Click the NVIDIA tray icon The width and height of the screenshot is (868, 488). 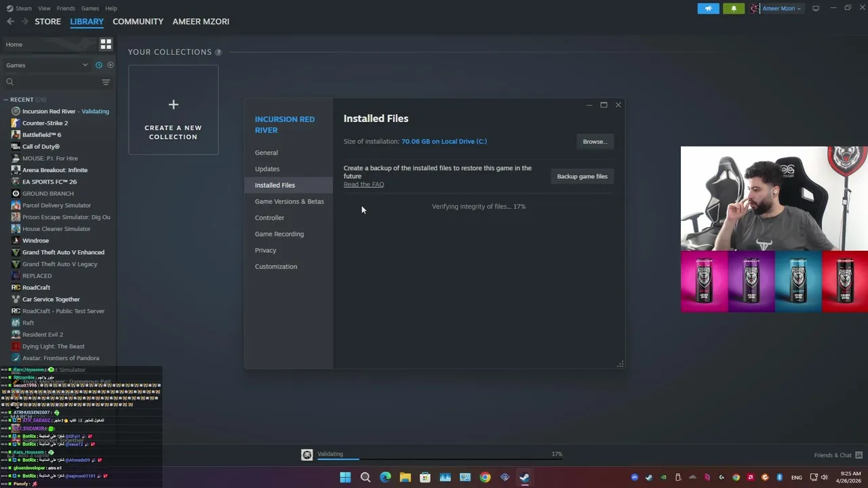coord(663,477)
